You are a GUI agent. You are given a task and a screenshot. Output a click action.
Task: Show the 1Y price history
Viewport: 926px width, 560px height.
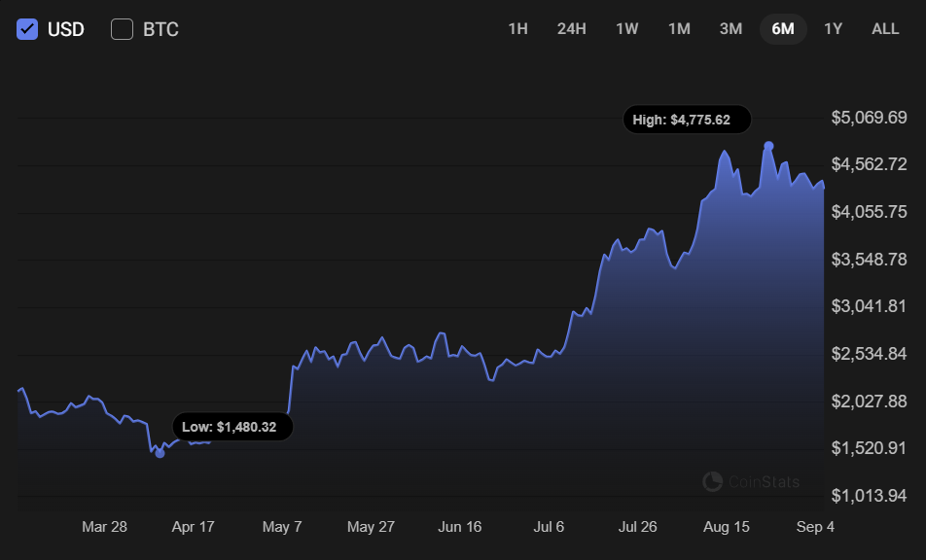[833, 29]
